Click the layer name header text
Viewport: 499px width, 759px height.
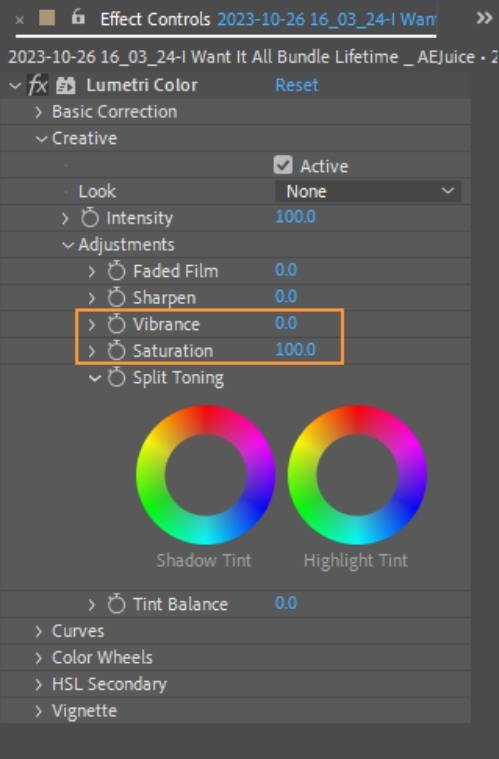click(x=253, y=57)
